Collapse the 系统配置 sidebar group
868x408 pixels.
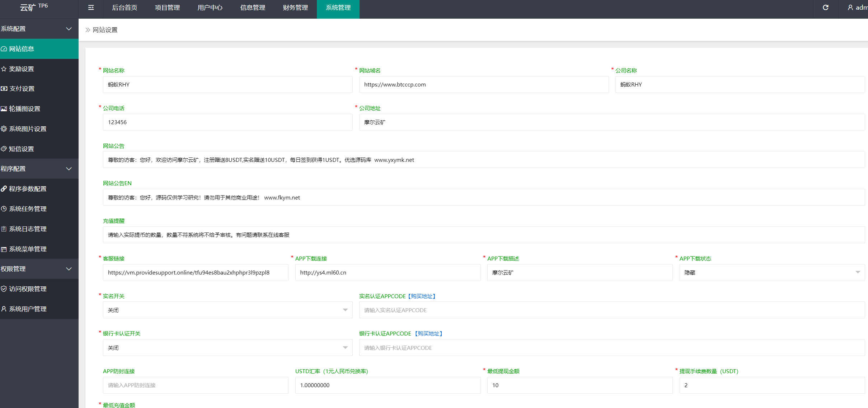pyautogui.click(x=69, y=29)
